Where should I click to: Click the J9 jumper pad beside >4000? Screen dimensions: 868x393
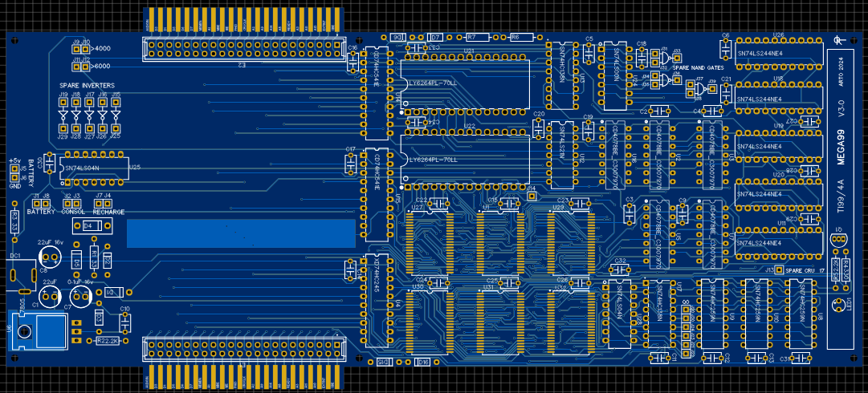[77, 50]
